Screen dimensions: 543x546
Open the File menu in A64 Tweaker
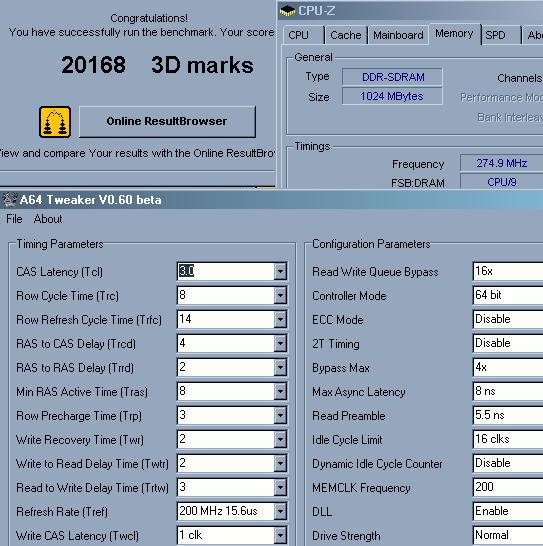pos(14,219)
